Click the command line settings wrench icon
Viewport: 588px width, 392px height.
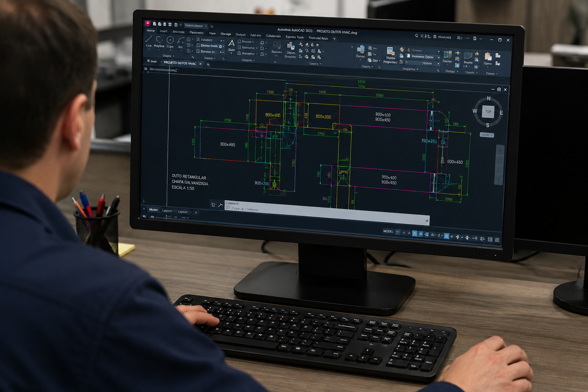pyautogui.click(x=220, y=205)
